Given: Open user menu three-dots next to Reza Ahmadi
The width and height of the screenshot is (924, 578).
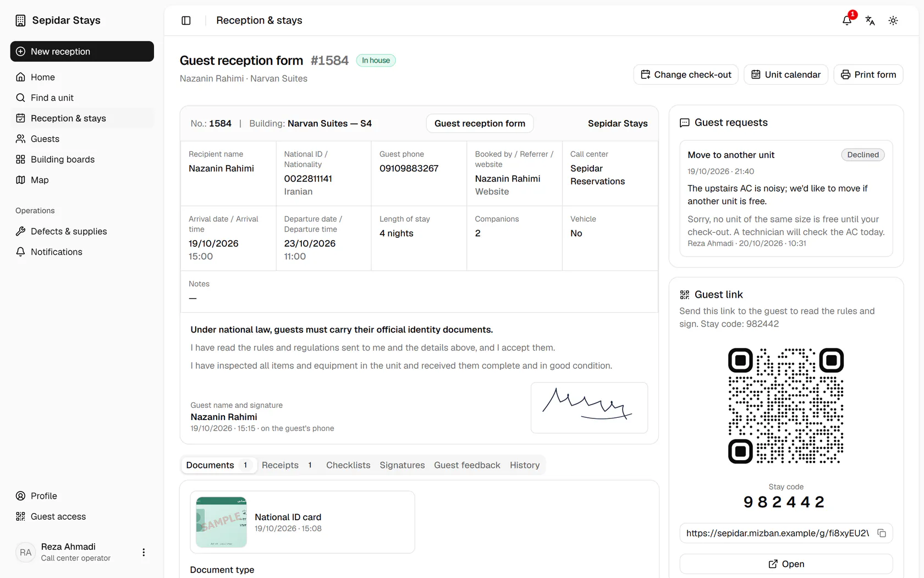Looking at the screenshot, I should (x=144, y=552).
